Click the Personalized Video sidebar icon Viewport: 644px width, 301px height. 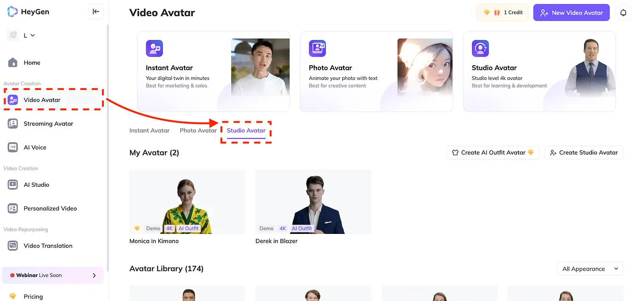pyautogui.click(x=13, y=209)
